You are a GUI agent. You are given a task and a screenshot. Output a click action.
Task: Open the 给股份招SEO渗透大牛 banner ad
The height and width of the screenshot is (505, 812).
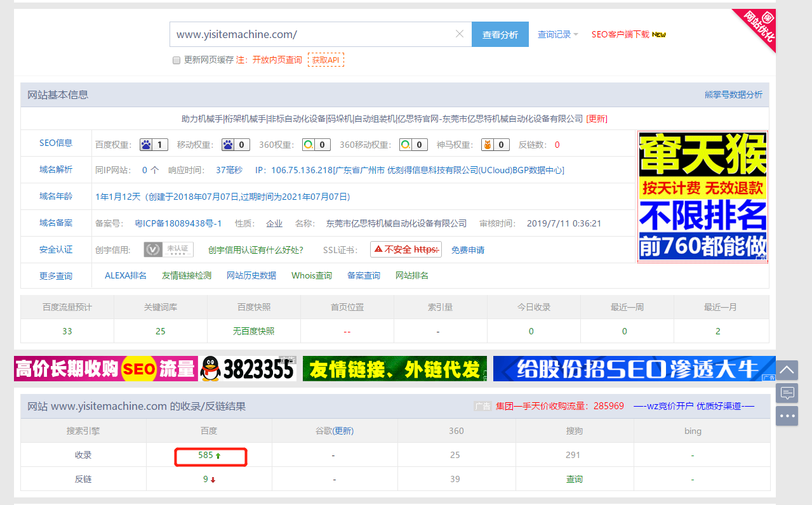pyautogui.click(x=634, y=369)
